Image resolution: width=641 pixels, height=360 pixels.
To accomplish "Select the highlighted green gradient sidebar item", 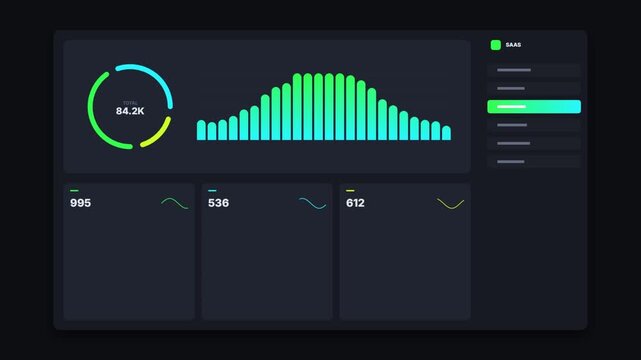I will (534, 107).
